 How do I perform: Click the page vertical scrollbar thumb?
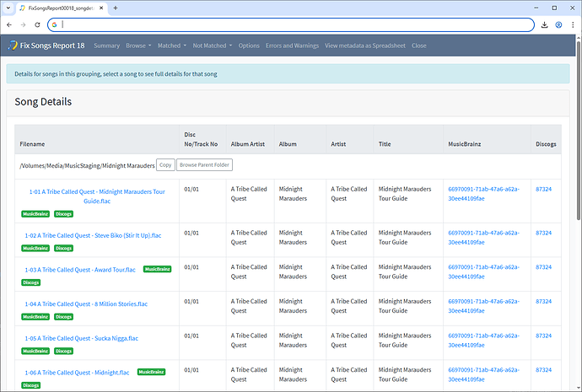(x=579, y=130)
